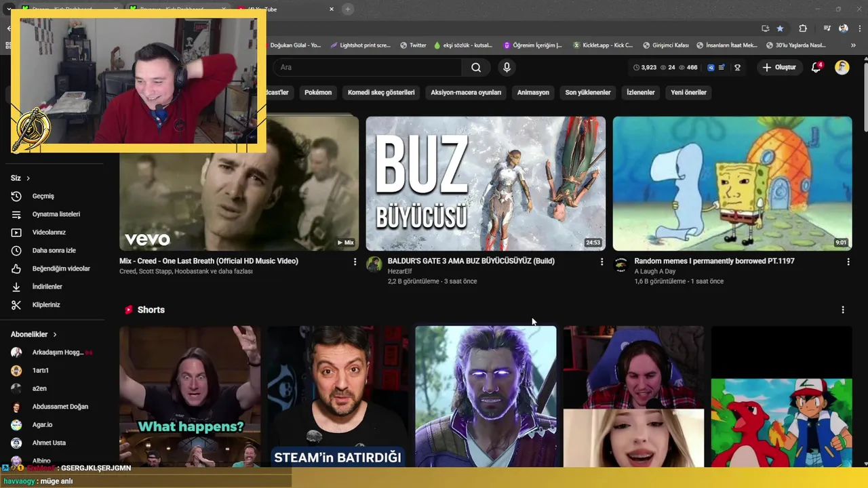Select the Yeni öneriler chip
The height and width of the screenshot is (488, 868).
pos(688,92)
